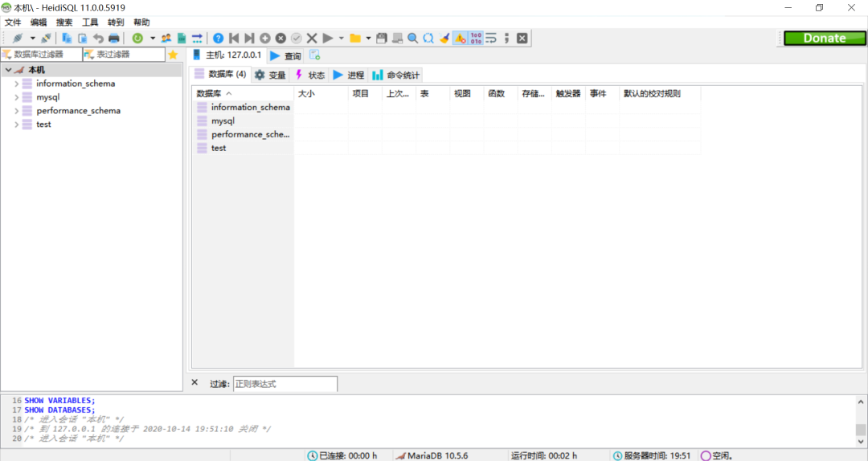Viewport: 868px width, 461px height.
Task: Open the 数据库 (4) tab
Action: point(220,74)
